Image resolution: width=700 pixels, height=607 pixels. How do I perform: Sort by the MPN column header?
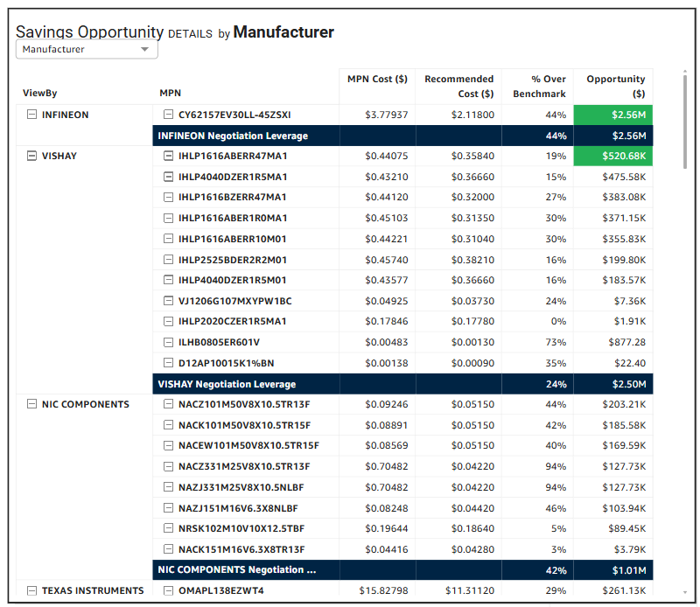click(170, 93)
